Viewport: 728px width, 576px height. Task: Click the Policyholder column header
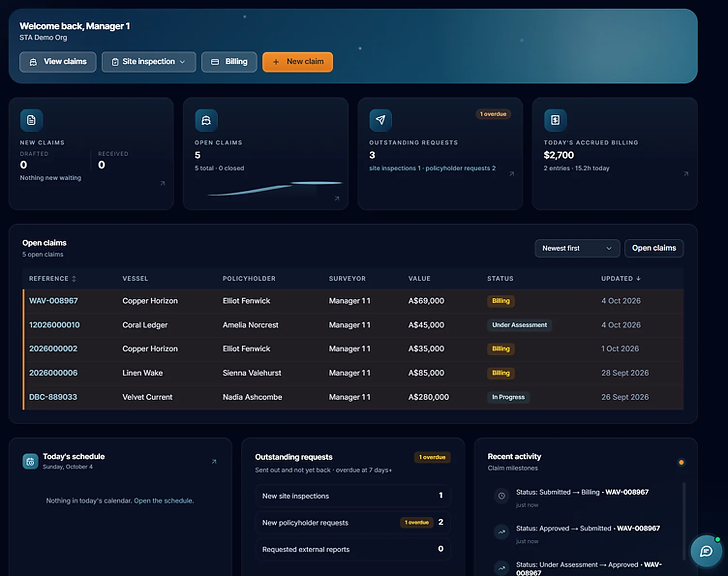249,279
